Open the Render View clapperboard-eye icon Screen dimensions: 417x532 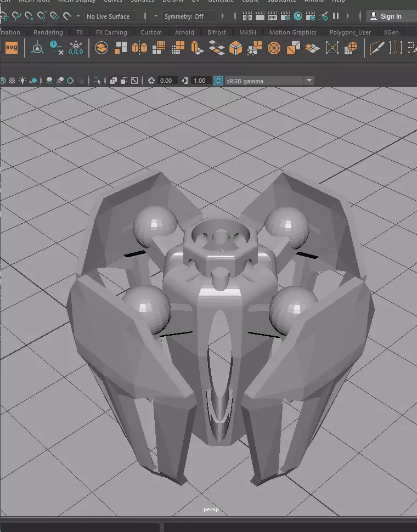247,16
